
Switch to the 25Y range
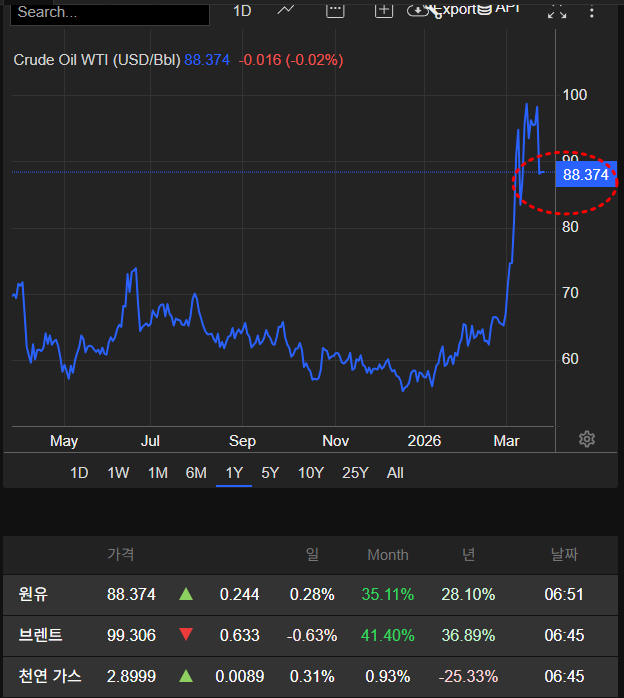(x=355, y=473)
